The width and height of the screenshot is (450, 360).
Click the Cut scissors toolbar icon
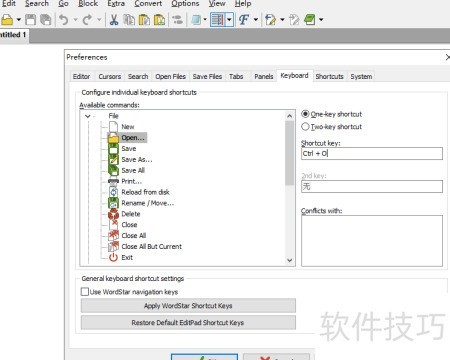[114, 20]
